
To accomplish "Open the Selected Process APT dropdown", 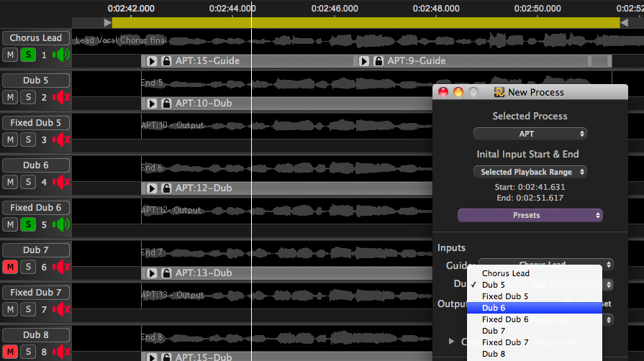I will coord(530,134).
